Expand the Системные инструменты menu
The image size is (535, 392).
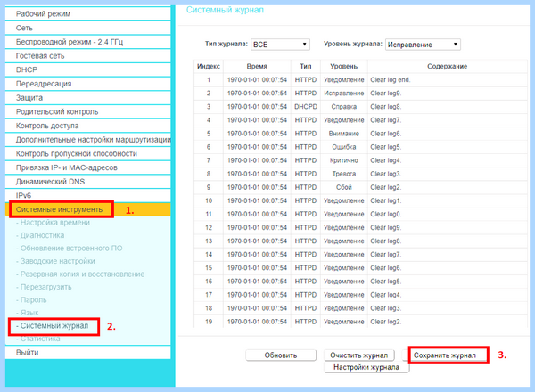pyautogui.click(x=60, y=209)
